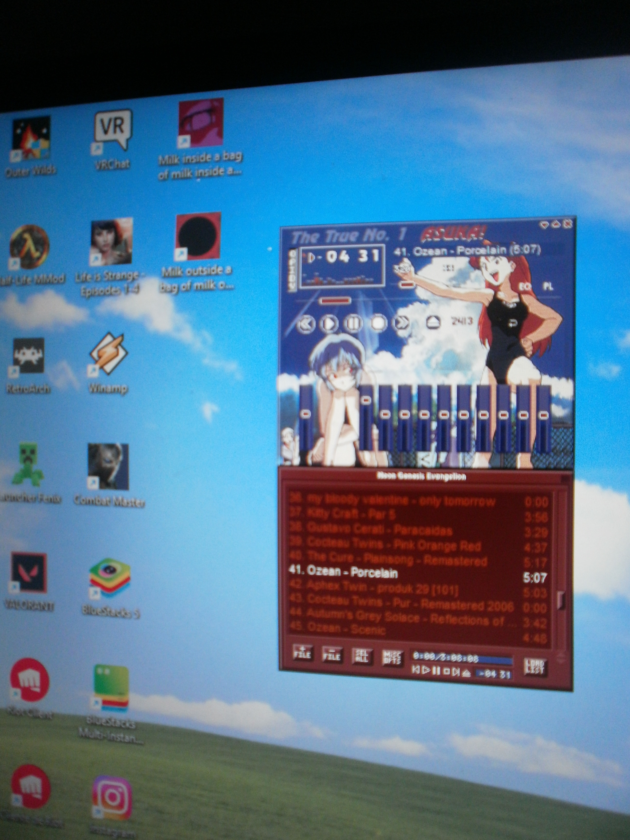The height and width of the screenshot is (840, 630).
Task: Stop playback with the round Stop button
Action: 378,323
